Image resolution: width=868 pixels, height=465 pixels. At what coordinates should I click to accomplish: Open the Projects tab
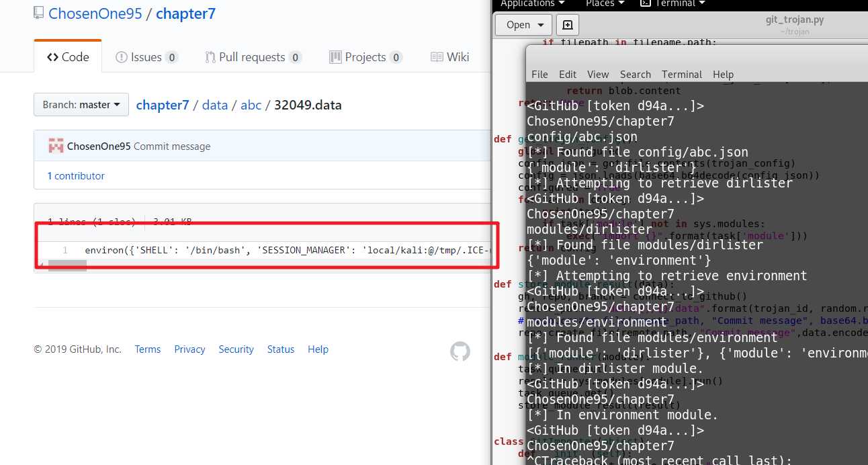(366, 57)
